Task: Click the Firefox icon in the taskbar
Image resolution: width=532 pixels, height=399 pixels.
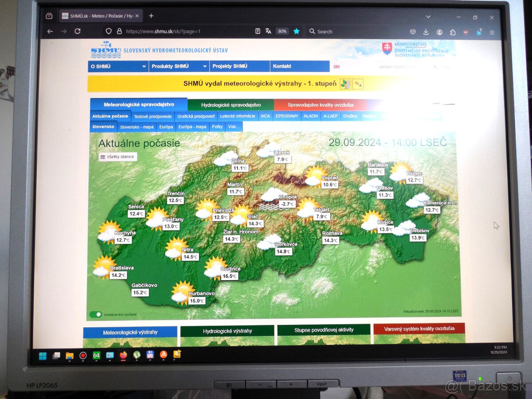Action: tap(123, 355)
